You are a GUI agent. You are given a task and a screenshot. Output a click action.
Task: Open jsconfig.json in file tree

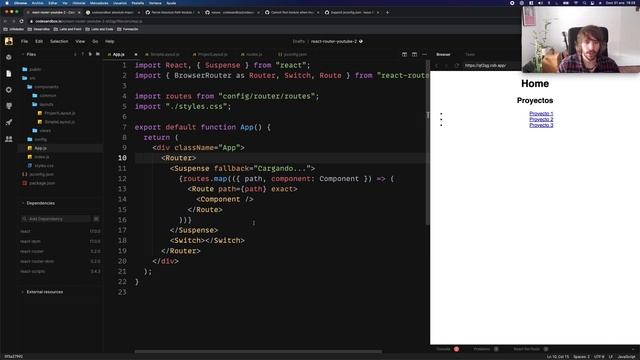[38, 174]
